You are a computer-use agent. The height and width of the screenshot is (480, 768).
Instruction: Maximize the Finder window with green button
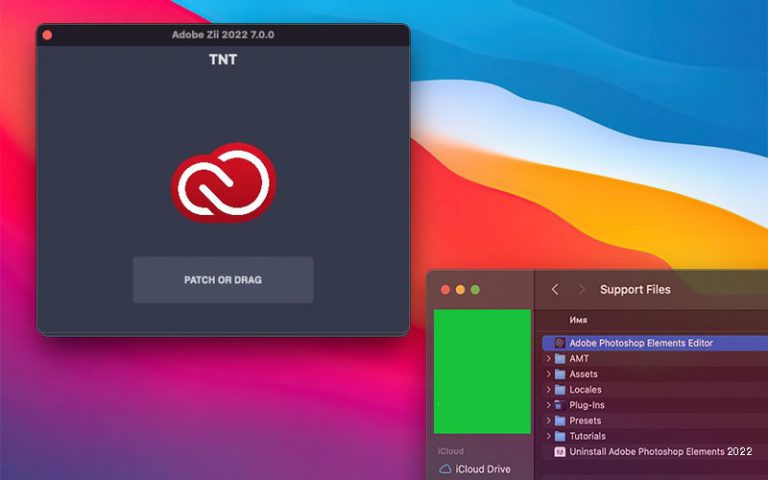coord(475,289)
